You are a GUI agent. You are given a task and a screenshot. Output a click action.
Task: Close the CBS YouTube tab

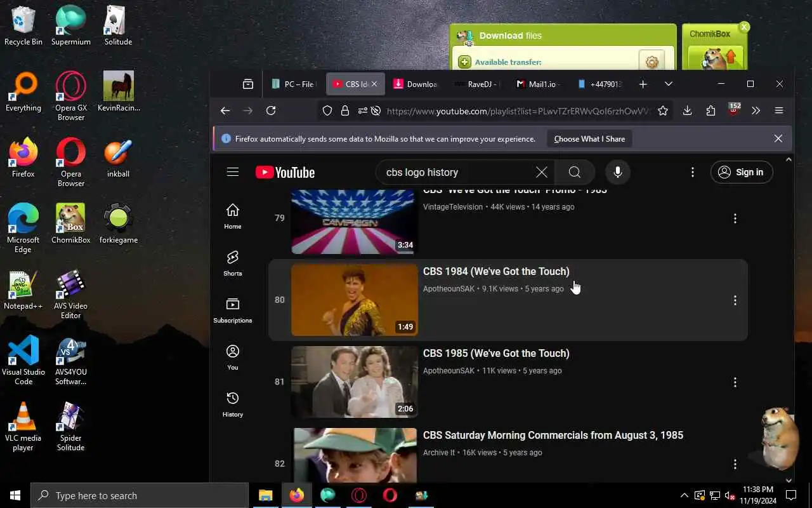click(374, 84)
